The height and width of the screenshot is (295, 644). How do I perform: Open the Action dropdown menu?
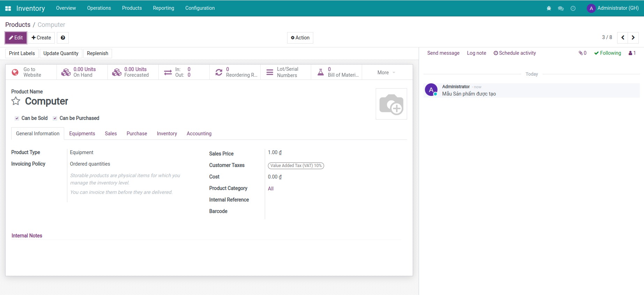pos(300,38)
